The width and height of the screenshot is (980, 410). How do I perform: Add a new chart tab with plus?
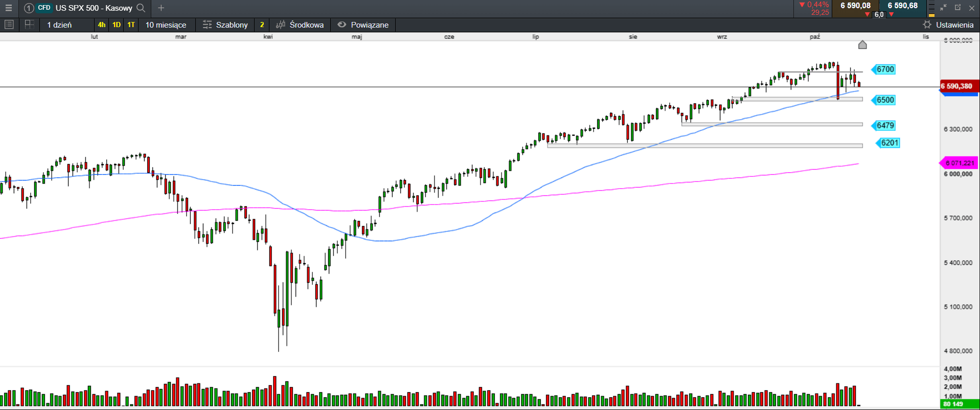(161, 8)
